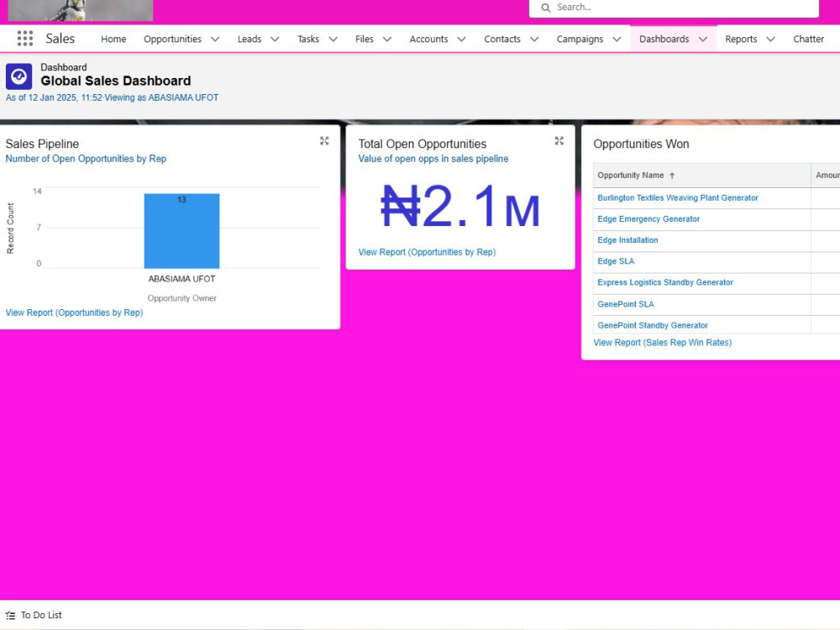Open GenePoint SLA opportunity
This screenshot has width=840, height=630.
click(625, 304)
